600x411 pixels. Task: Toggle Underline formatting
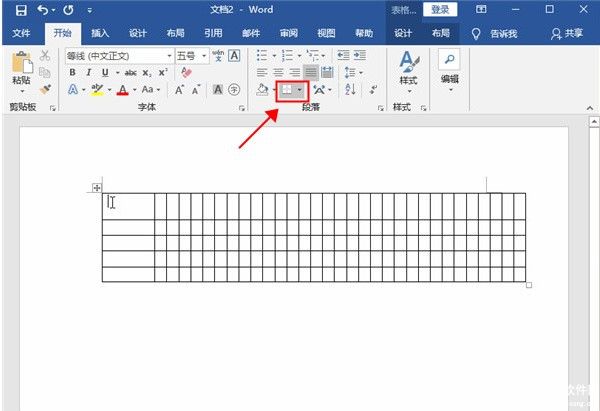click(x=103, y=73)
